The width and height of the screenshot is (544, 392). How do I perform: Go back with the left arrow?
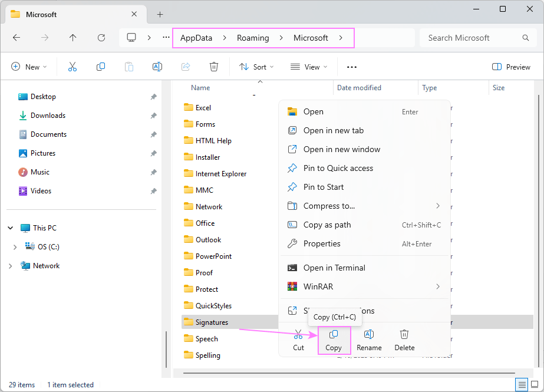[x=17, y=38]
